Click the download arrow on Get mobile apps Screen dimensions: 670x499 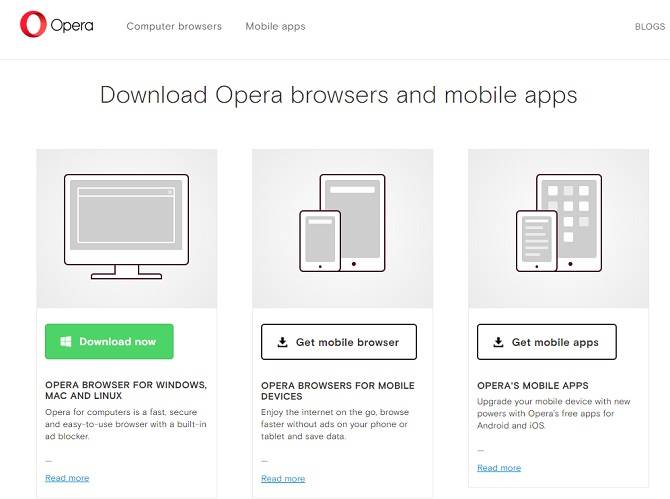coord(498,342)
